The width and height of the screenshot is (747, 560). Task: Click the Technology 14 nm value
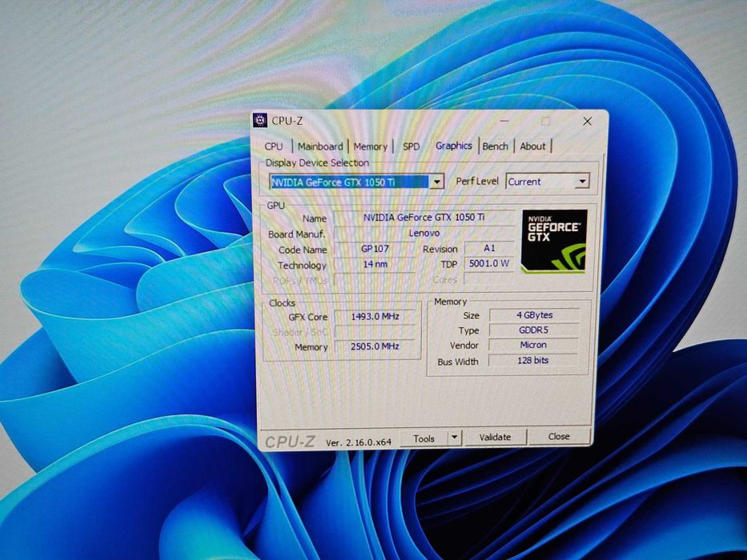(x=375, y=264)
